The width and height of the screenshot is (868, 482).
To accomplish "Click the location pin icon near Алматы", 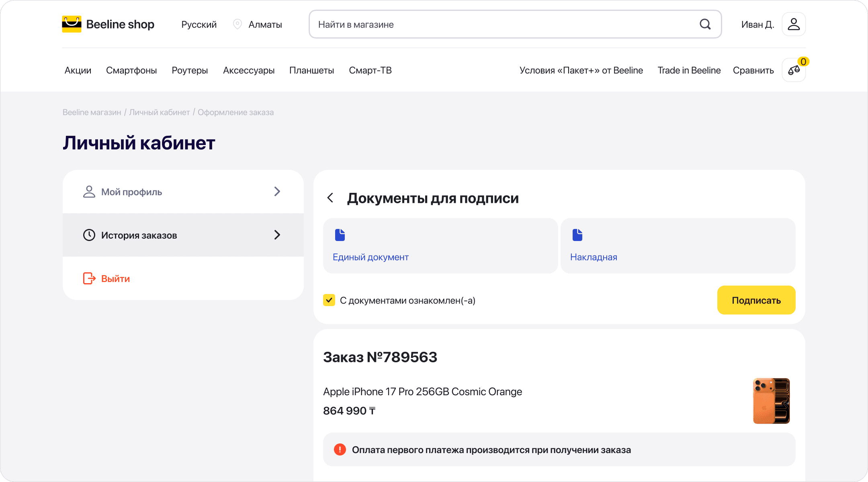I will pyautogui.click(x=237, y=24).
